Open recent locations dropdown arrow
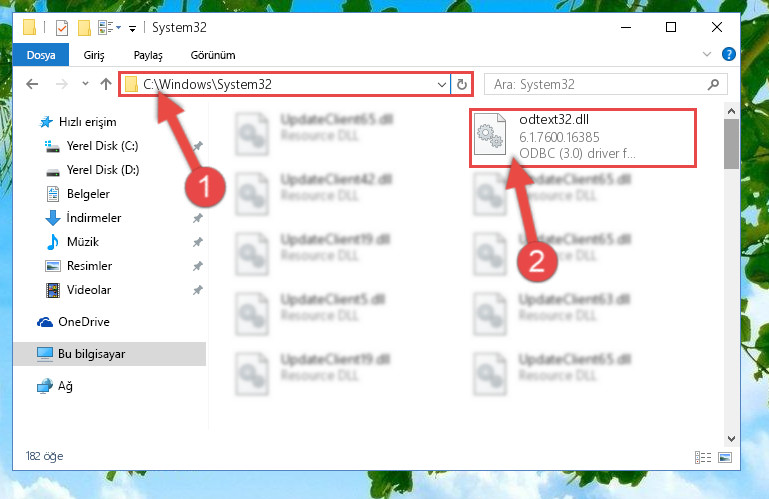Image resolution: width=769 pixels, height=499 pixels. [x=85, y=84]
